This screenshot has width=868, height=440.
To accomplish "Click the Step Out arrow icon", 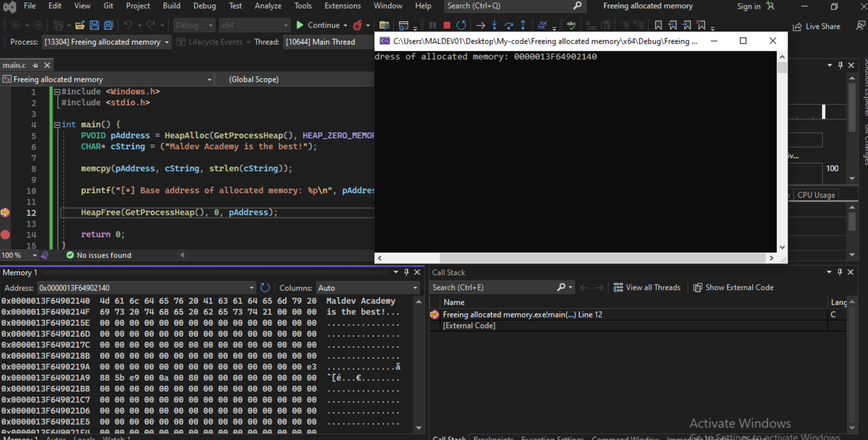I will pyautogui.click(x=523, y=25).
